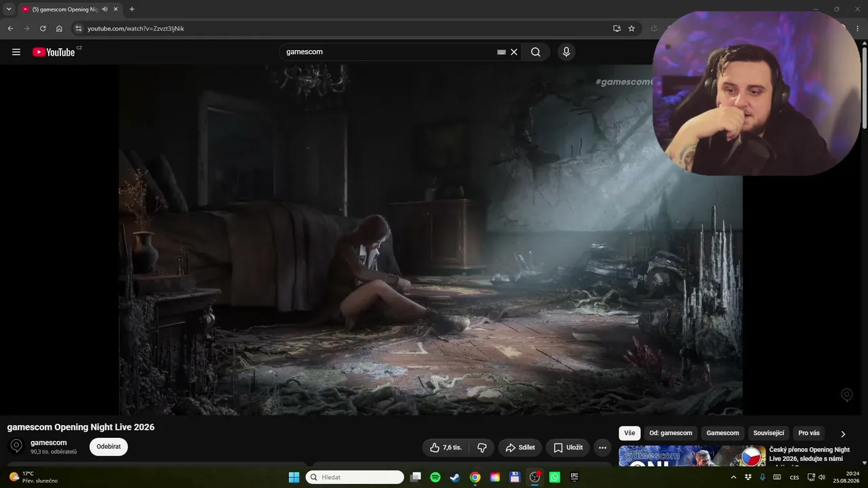Select the Gamescom filter chip
Image resolution: width=868 pixels, height=488 pixels.
(x=723, y=433)
